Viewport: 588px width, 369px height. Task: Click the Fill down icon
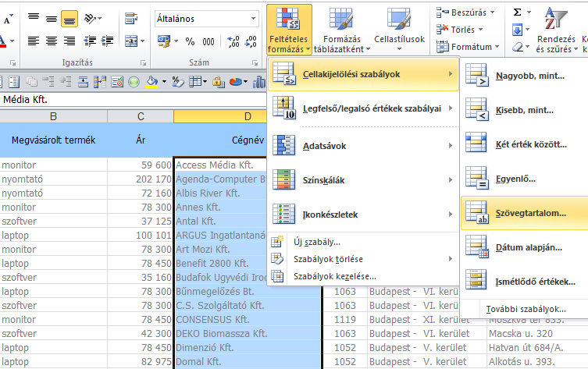coord(518,30)
